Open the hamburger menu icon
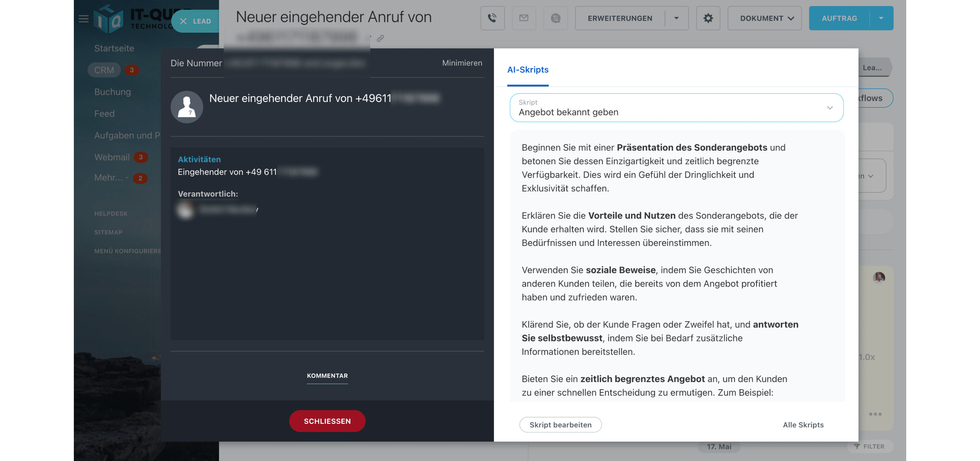 (x=84, y=19)
